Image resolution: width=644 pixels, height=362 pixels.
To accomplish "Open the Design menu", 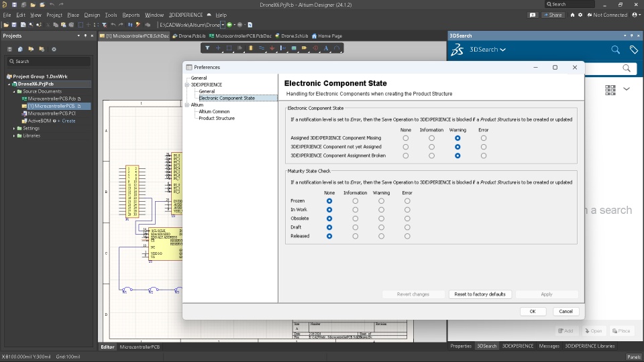I will click(92, 15).
